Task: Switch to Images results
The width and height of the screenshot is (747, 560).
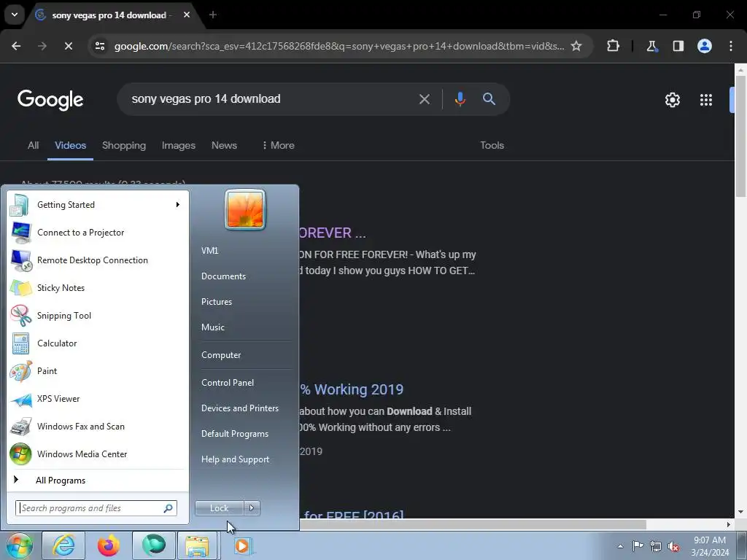Action: (x=179, y=145)
